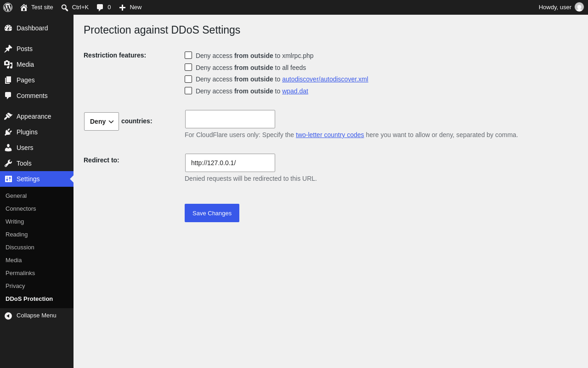Click the page heading Protection against DDoS Settings
Image resolution: width=588 pixels, height=368 pixels.
click(x=162, y=30)
